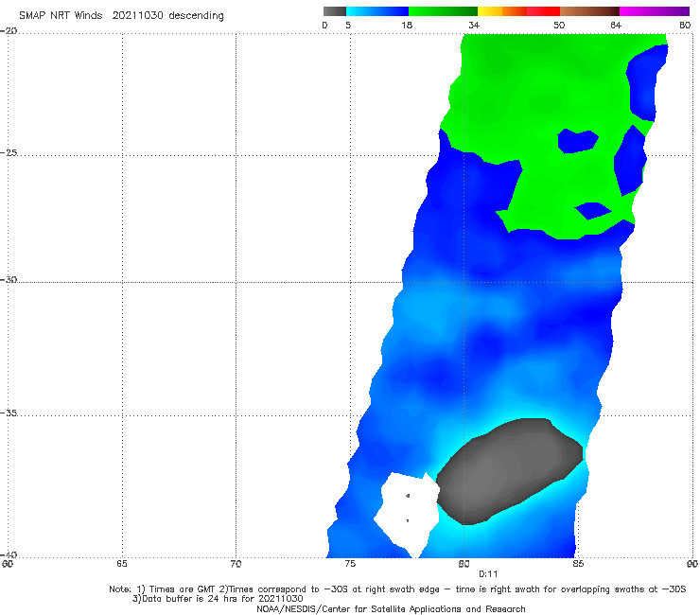Click the gray 0-5 segment of the color bar

coord(335,11)
